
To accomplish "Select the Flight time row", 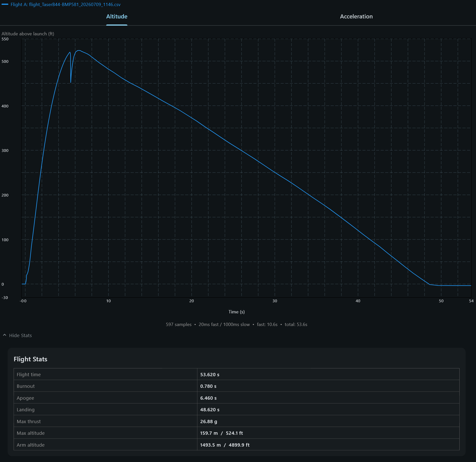I will (x=236, y=374).
